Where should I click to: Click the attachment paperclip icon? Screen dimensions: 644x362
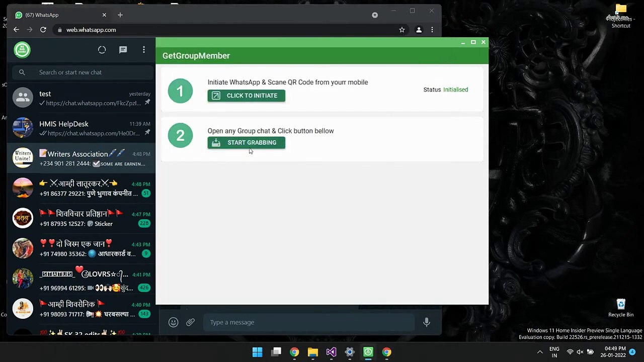click(191, 322)
